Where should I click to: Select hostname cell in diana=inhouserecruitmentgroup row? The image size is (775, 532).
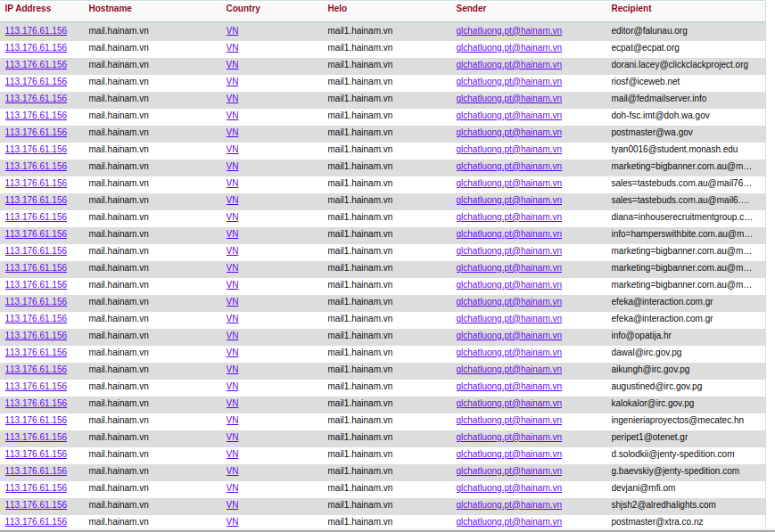point(119,217)
